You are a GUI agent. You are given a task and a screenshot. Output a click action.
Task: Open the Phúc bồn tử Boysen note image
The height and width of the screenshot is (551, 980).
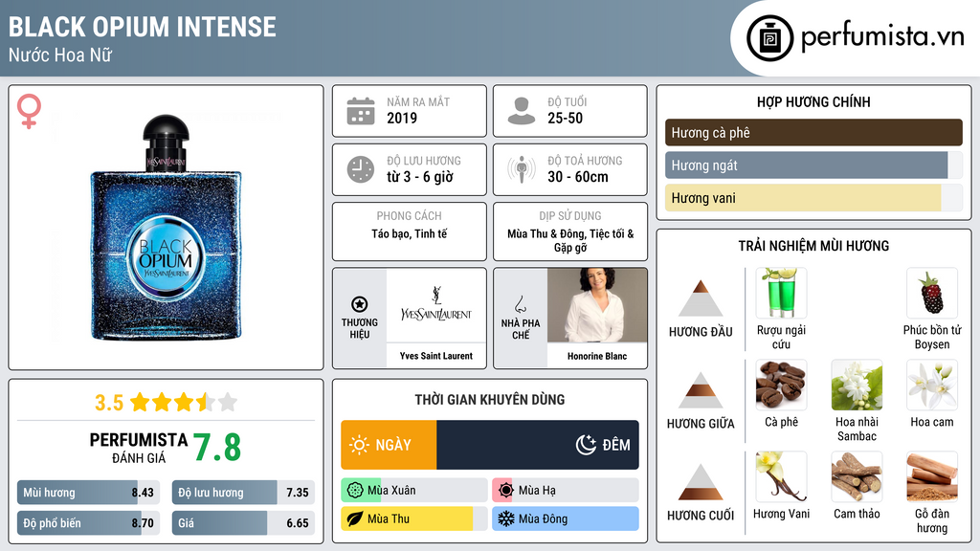[932, 294]
